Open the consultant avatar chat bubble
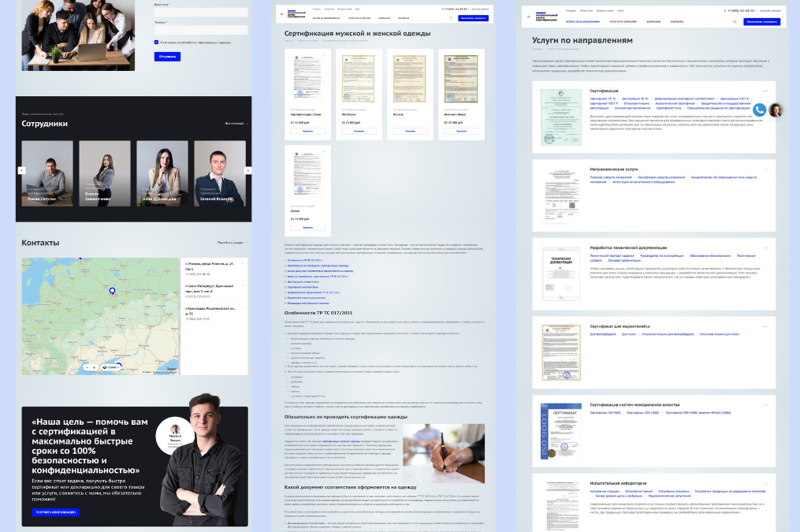This screenshot has height=532, width=800. (x=776, y=110)
